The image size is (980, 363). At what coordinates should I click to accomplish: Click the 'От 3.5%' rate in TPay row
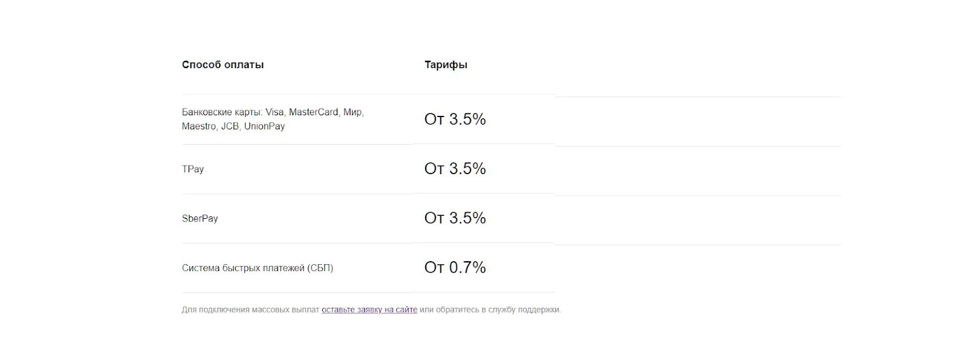click(455, 169)
